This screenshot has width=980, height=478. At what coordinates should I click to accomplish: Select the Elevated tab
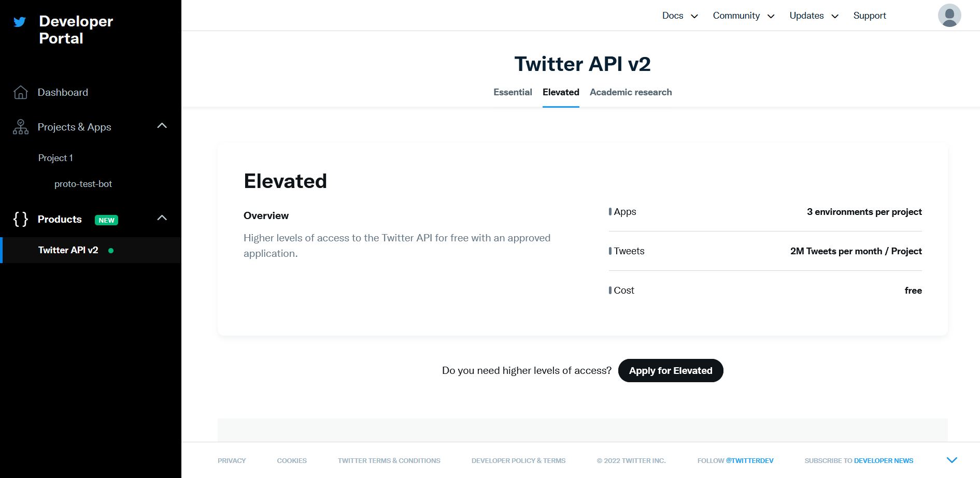561,92
